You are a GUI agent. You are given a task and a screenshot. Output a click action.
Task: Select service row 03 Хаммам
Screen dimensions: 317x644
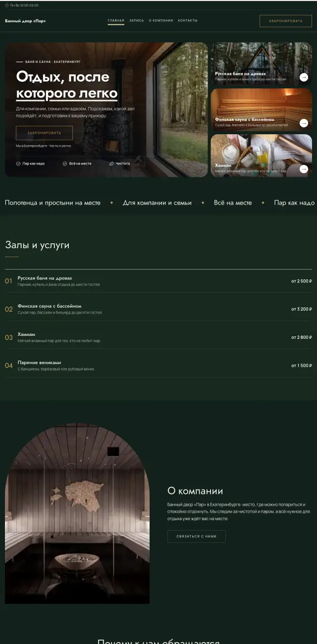click(x=158, y=337)
